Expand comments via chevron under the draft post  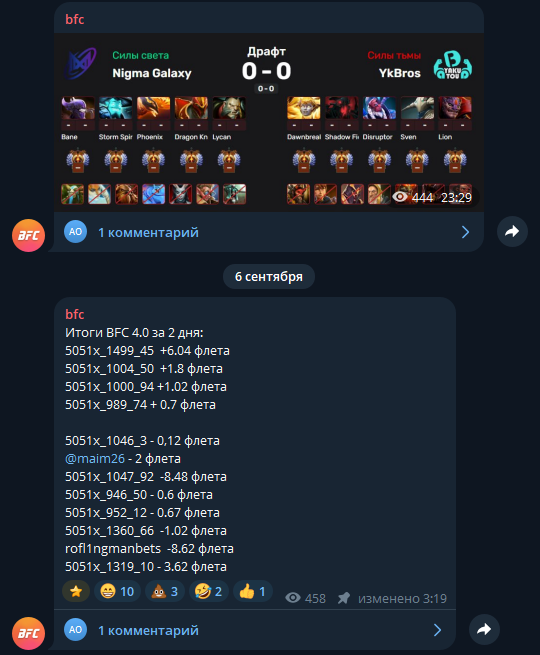coord(466,232)
